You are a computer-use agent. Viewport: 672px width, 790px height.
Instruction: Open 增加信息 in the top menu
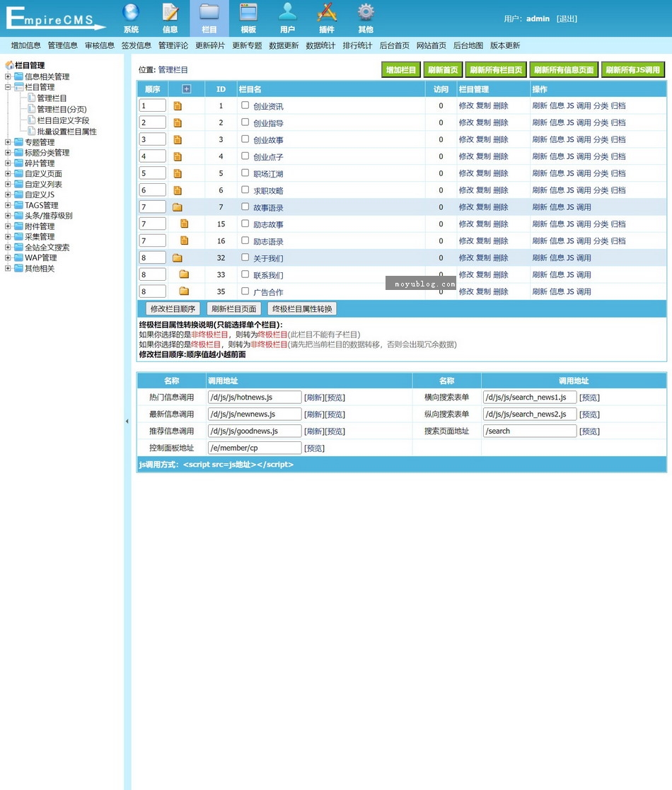coord(25,45)
